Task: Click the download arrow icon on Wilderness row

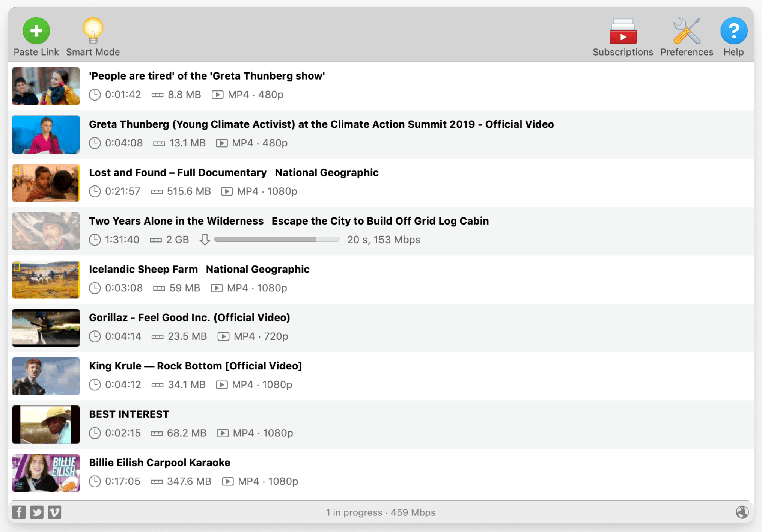Action: click(205, 240)
